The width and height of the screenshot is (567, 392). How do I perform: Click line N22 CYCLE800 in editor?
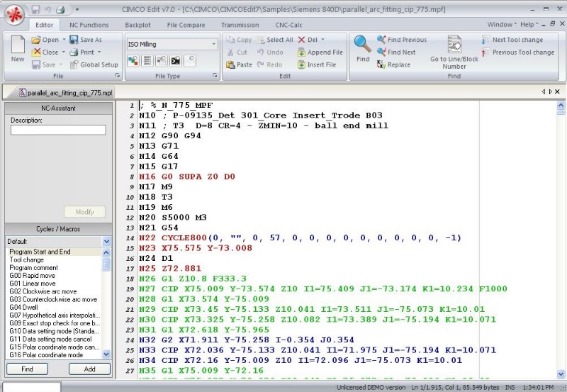[x=300, y=238]
